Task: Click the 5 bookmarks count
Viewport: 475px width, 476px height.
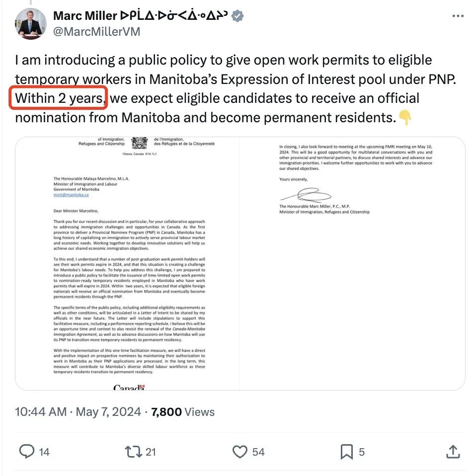Action: [362, 452]
